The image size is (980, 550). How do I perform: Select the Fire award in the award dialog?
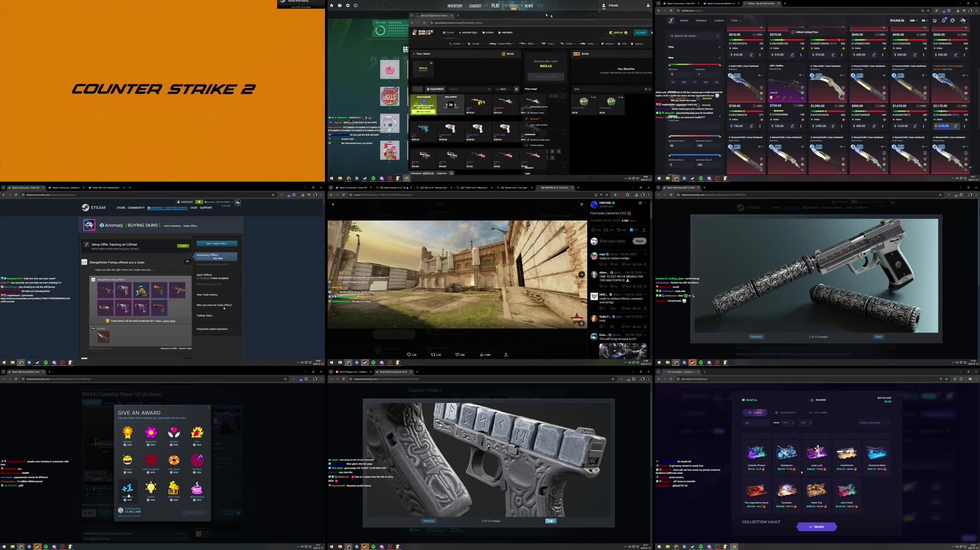[198, 434]
